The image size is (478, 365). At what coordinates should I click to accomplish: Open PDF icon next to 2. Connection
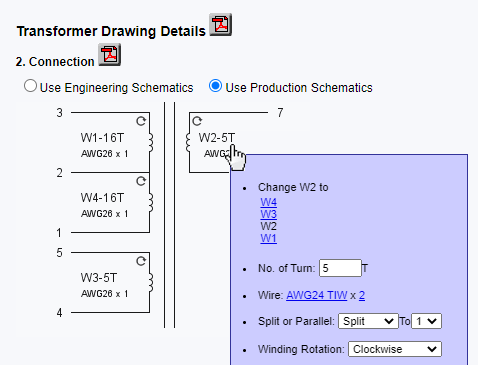[109, 55]
